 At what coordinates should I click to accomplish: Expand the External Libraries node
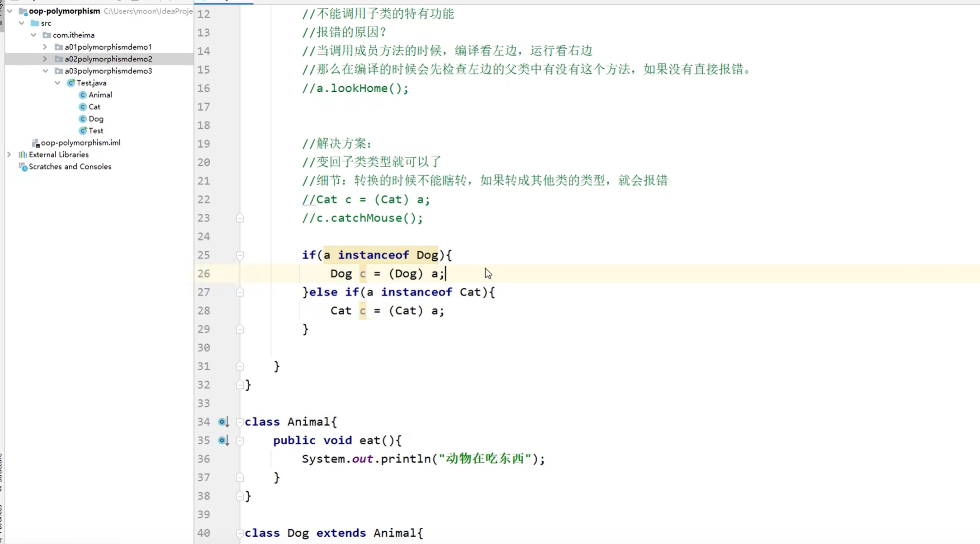click(x=9, y=155)
